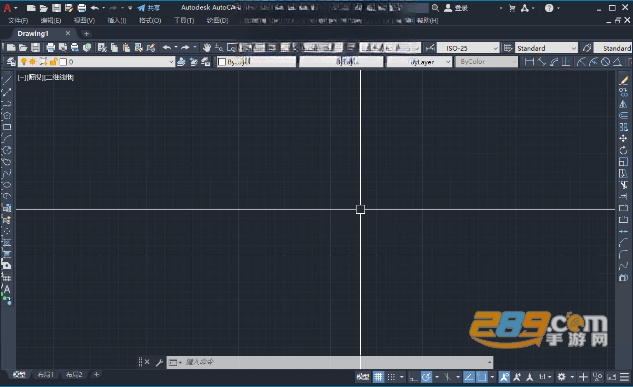The height and width of the screenshot is (387, 633).
Task: Select the Move tool in Modify toolbar
Action: (623, 138)
